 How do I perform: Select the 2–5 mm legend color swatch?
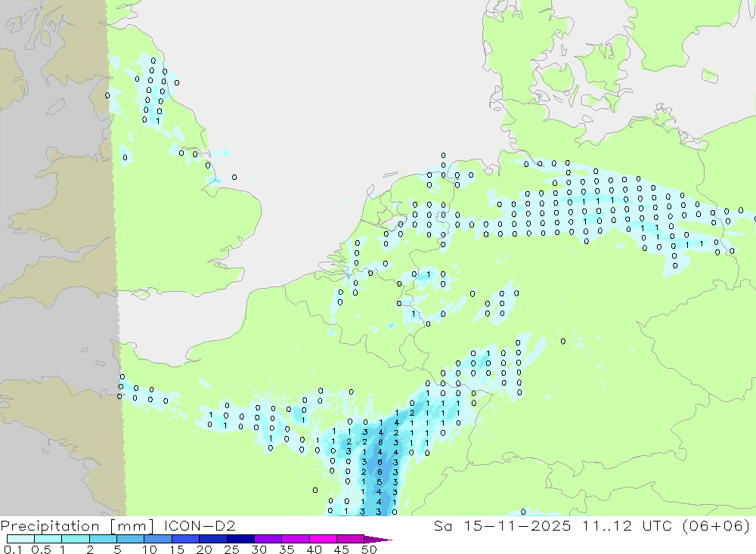(103, 539)
